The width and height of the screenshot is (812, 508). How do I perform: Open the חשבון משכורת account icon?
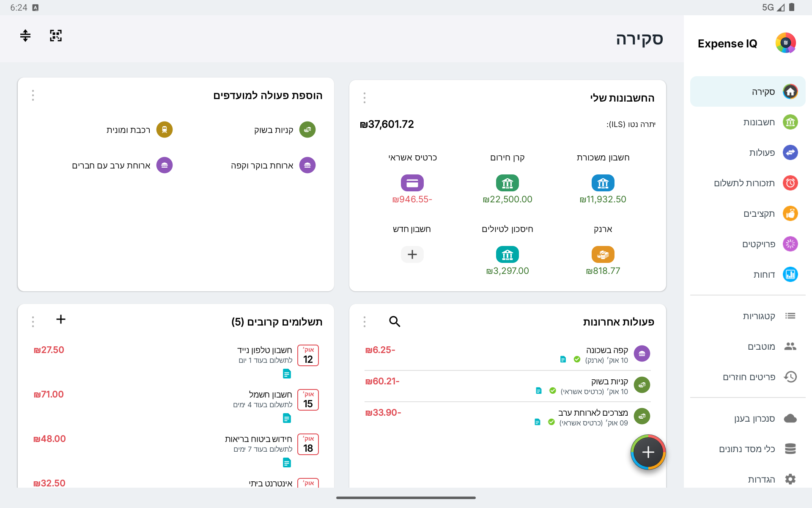click(603, 183)
